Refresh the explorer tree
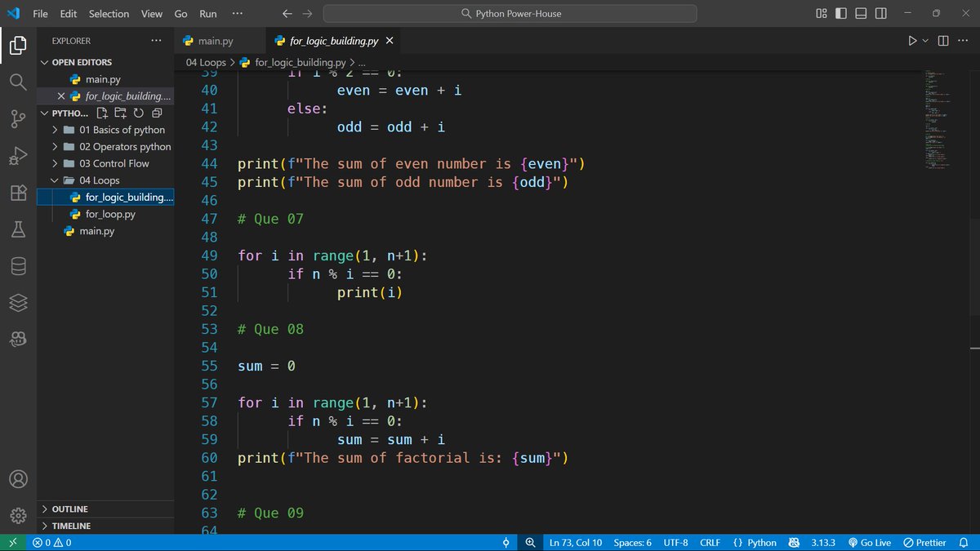 click(x=139, y=113)
